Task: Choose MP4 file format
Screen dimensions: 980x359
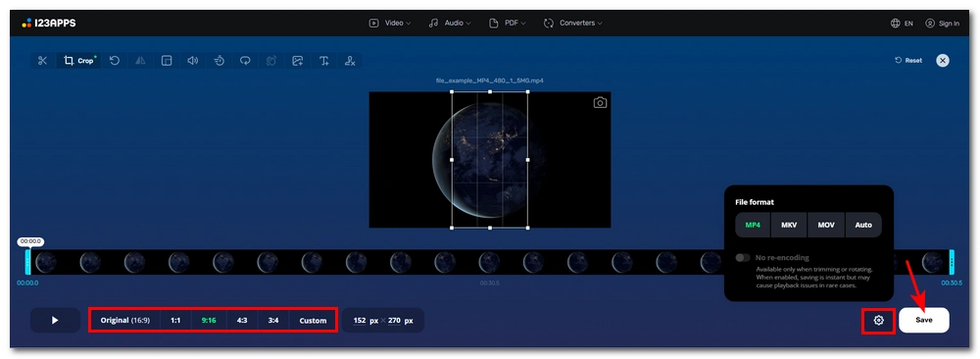Action: pos(753,226)
